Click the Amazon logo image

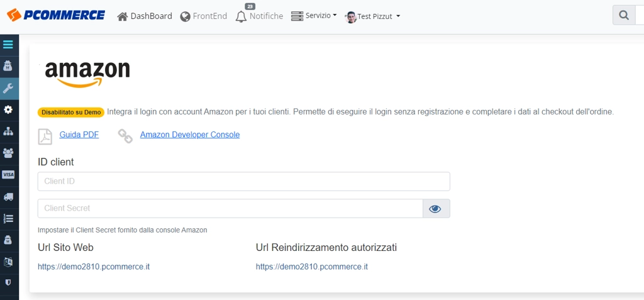coord(87,74)
